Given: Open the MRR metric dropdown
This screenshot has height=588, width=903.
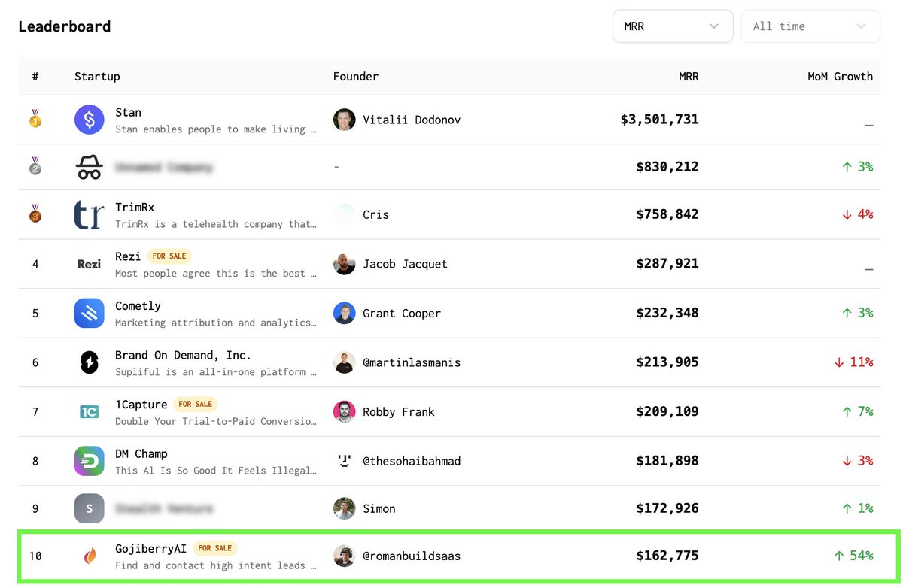Looking at the screenshot, I should tap(673, 26).
